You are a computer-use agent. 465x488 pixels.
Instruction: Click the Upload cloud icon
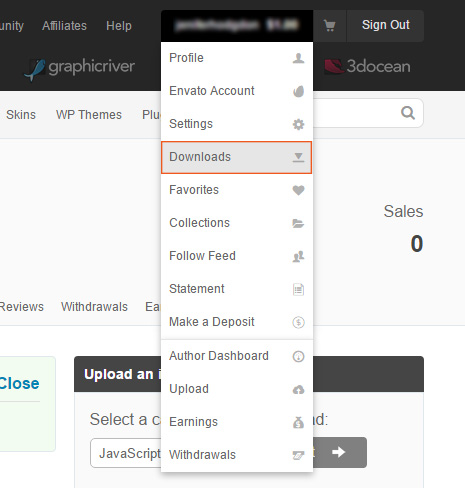pos(298,389)
